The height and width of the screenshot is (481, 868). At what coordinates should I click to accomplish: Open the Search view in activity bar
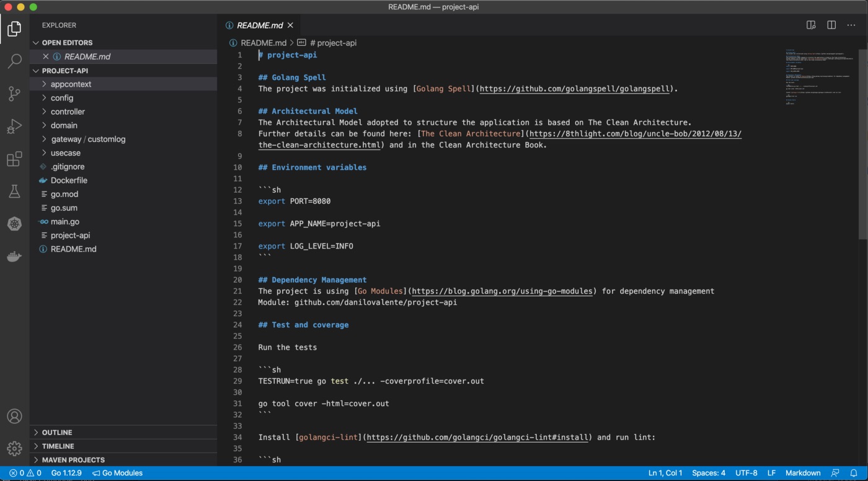click(14, 61)
